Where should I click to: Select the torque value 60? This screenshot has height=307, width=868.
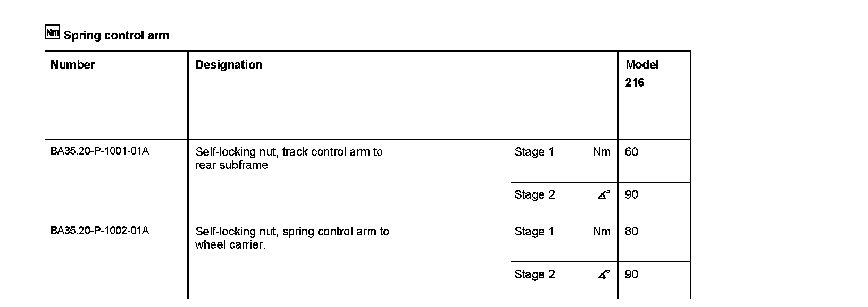631,152
